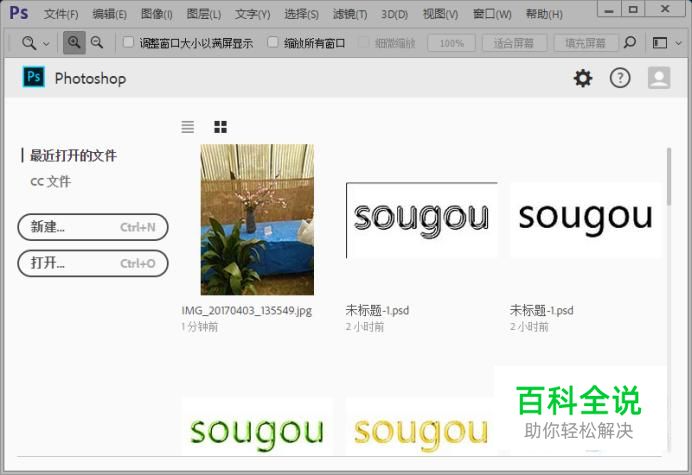Enable 调整窗口大小以满屏显示 checkbox
692x475 pixels.
[x=128, y=42]
